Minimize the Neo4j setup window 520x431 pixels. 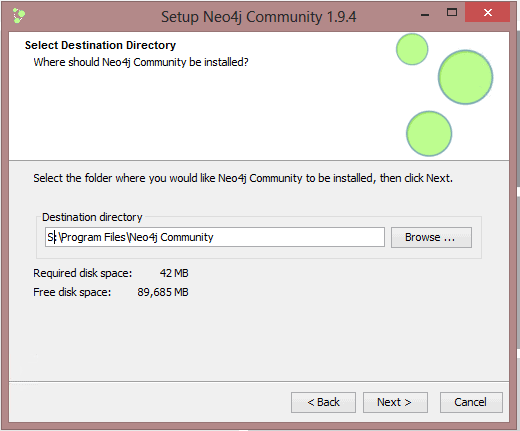(x=425, y=15)
